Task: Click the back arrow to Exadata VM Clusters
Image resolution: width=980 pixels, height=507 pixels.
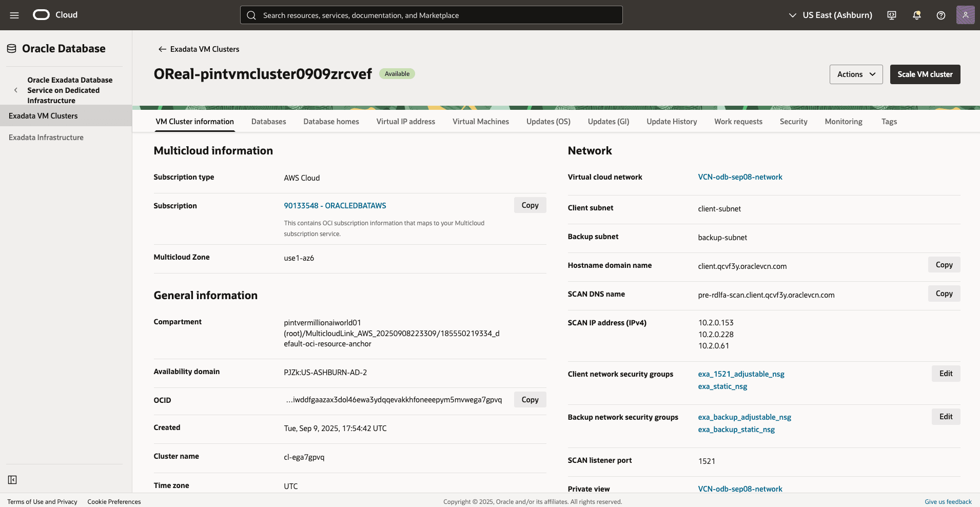Action: click(162, 49)
